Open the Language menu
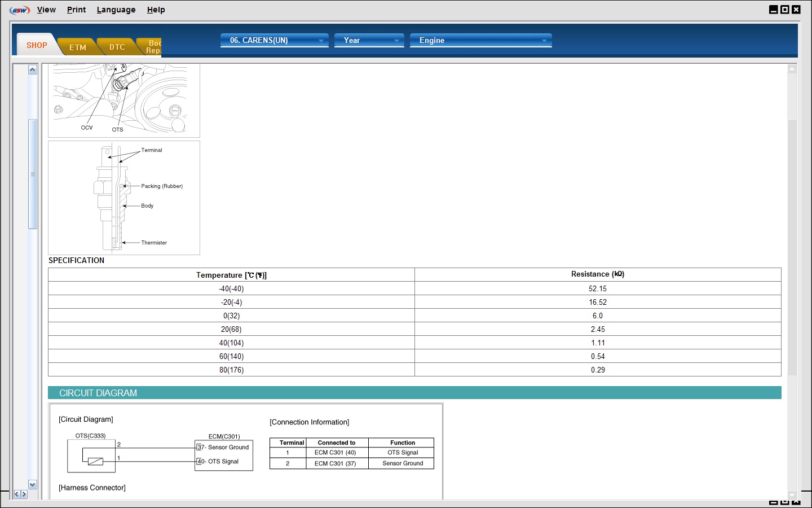The image size is (812, 508). (116, 10)
